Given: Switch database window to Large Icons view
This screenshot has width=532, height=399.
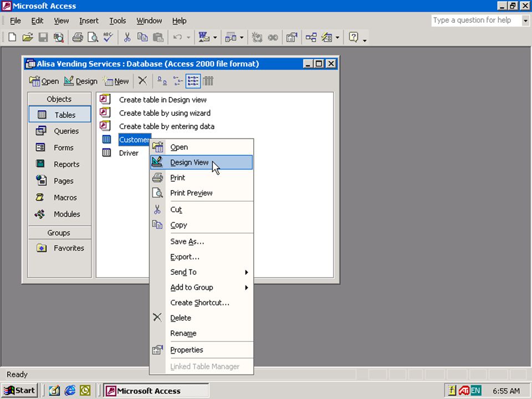Looking at the screenshot, I should [162, 81].
